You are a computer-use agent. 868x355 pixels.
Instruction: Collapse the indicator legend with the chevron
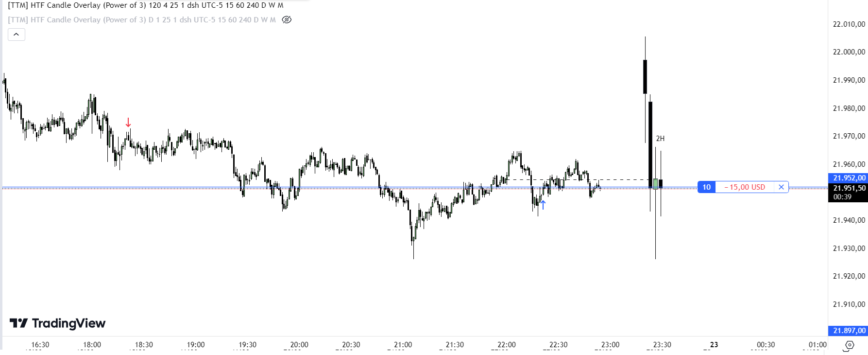[17, 35]
